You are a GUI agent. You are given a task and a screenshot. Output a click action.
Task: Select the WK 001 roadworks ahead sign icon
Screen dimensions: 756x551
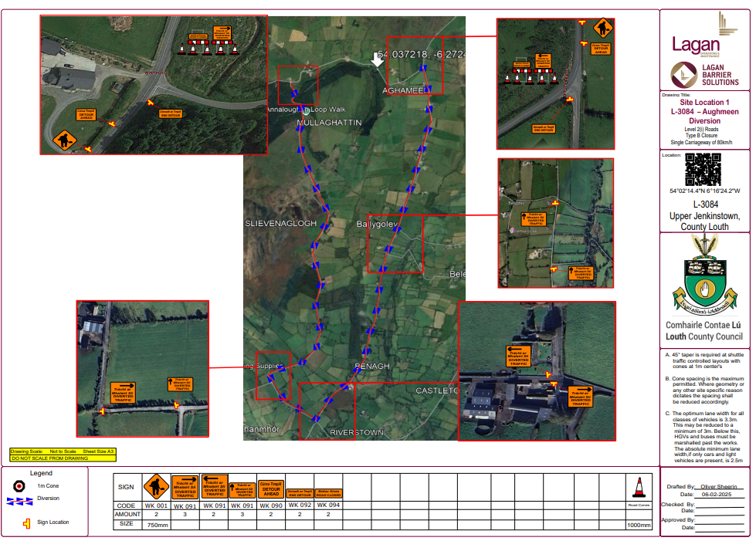pos(154,485)
